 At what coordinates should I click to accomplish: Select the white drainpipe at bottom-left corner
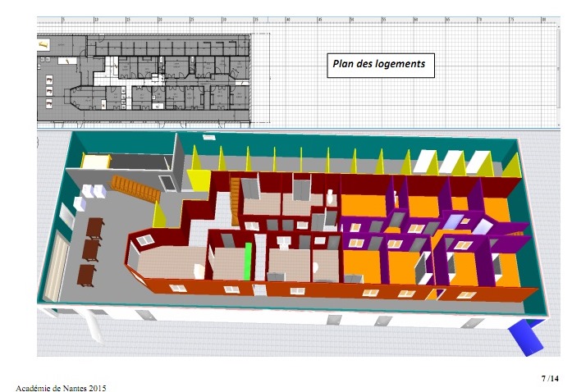pyautogui.click(x=95, y=326)
